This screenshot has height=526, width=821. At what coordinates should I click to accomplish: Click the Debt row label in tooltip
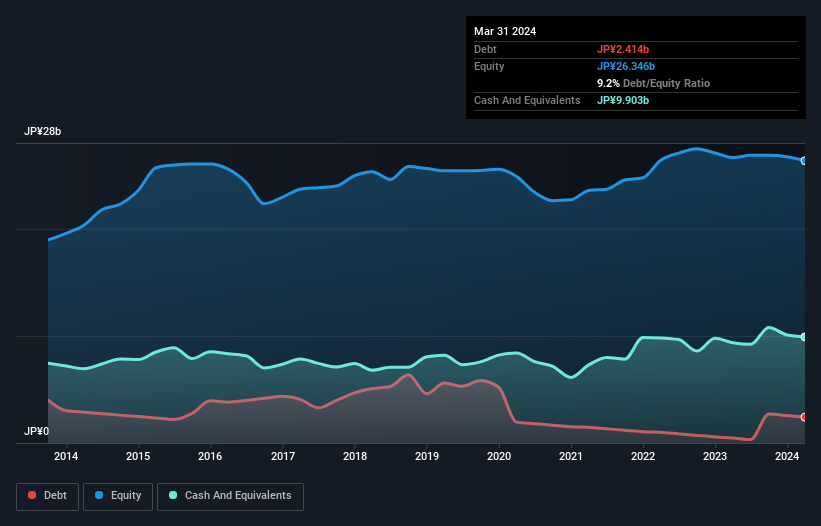[485, 49]
